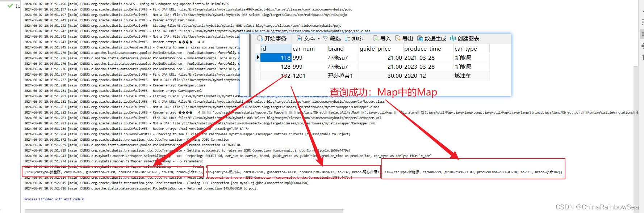Viewport: 644px width, 213px height.
Task: Click the 导出 export icon
Action: click(x=398, y=38)
